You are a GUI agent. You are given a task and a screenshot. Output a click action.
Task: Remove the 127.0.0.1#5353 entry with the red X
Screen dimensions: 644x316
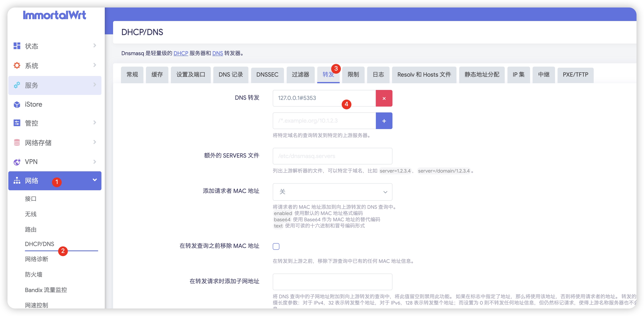[x=384, y=98]
